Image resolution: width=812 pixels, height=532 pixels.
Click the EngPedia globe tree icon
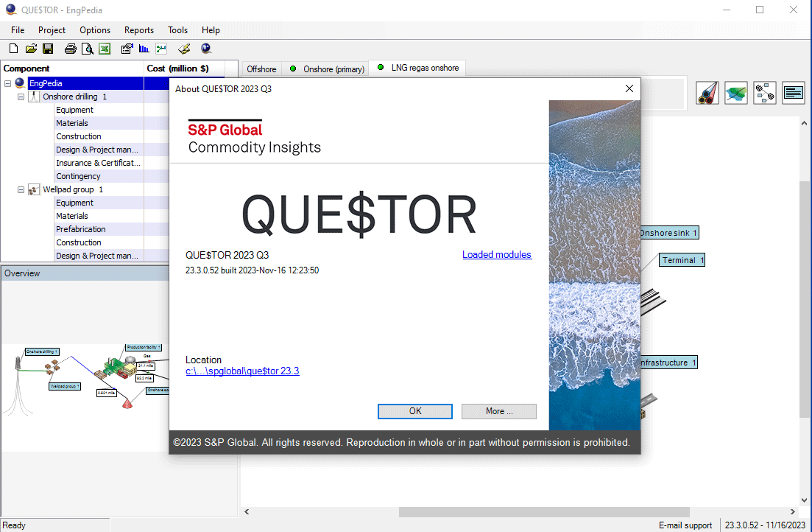pos(20,83)
